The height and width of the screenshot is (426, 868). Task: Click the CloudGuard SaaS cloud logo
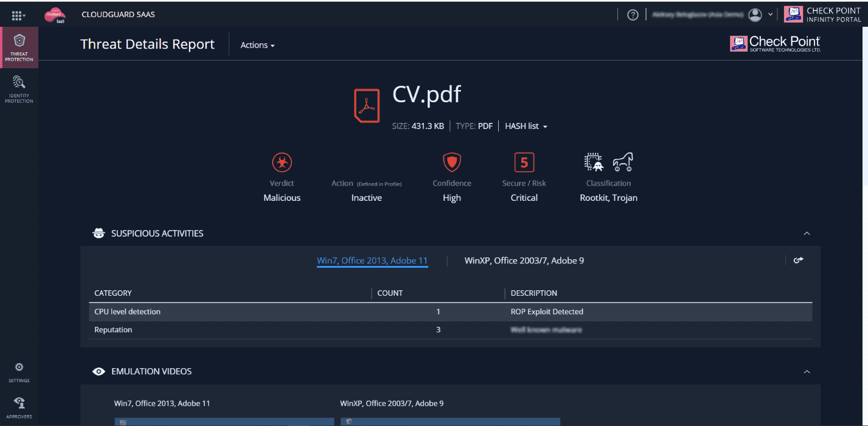coord(55,15)
